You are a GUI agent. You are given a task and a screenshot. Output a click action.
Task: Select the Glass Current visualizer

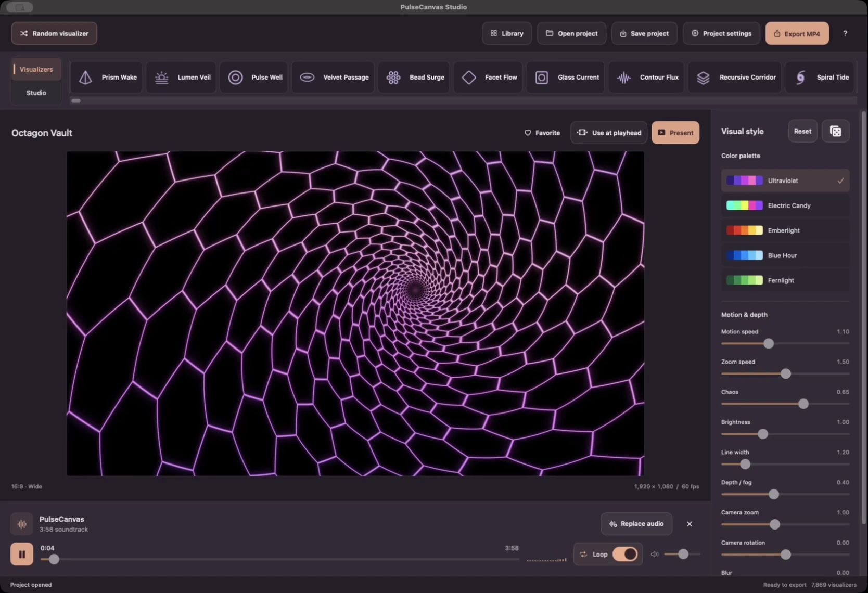[566, 77]
